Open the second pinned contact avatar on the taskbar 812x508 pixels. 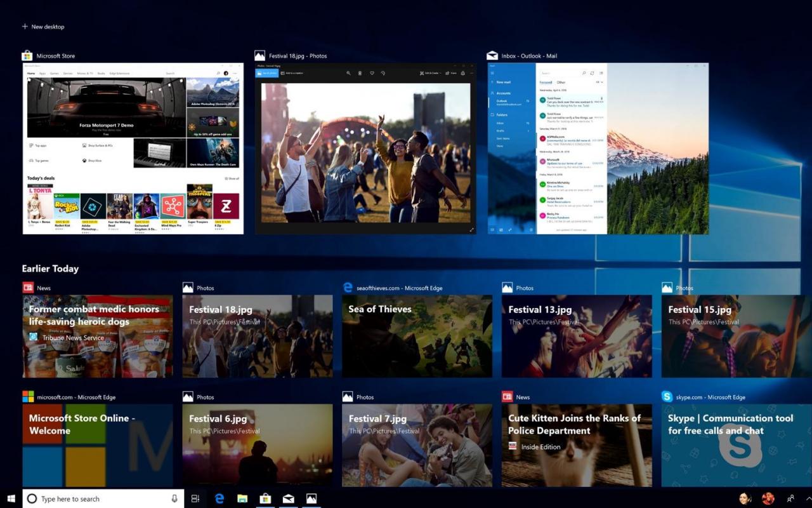click(768, 498)
